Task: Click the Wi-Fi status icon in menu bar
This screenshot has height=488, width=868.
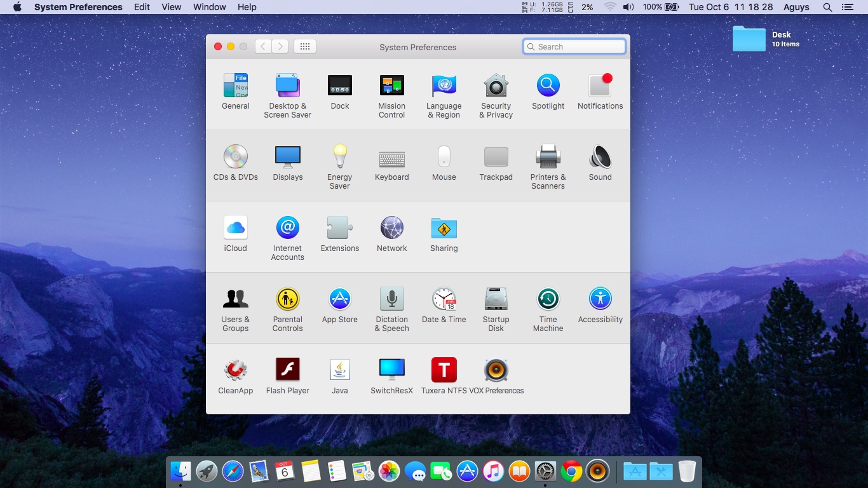Action: pos(610,7)
